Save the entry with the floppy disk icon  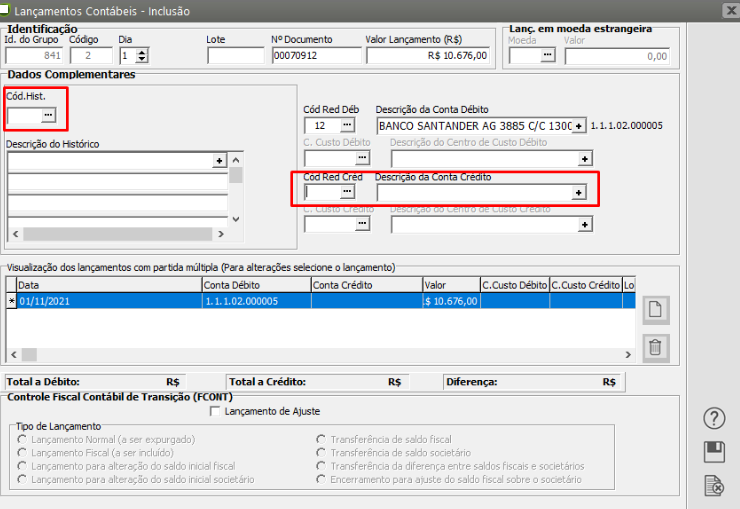(714, 451)
